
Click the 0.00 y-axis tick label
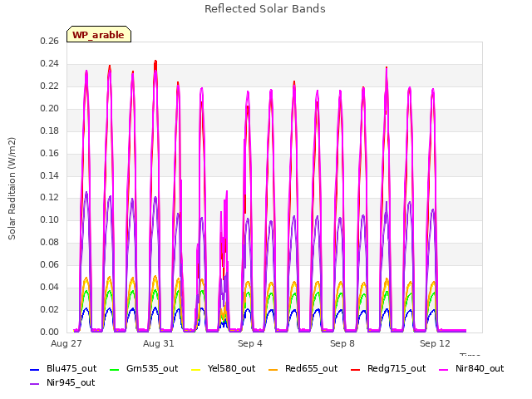pos(50,332)
